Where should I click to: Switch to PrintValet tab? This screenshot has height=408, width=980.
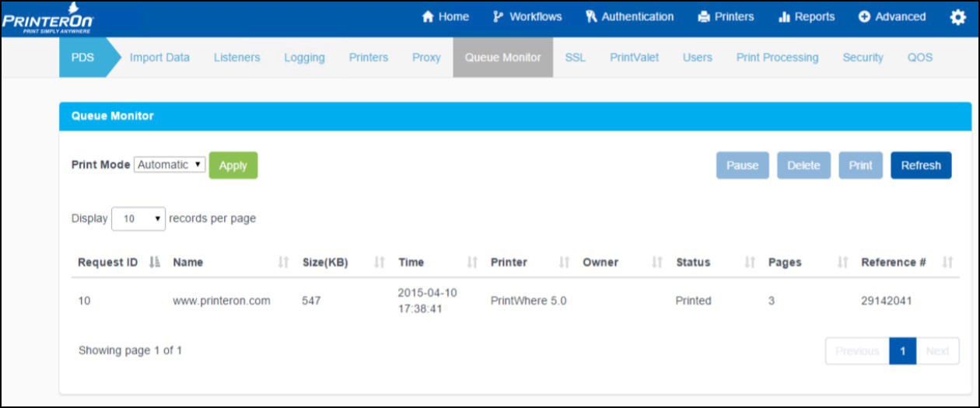[x=635, y=58]
